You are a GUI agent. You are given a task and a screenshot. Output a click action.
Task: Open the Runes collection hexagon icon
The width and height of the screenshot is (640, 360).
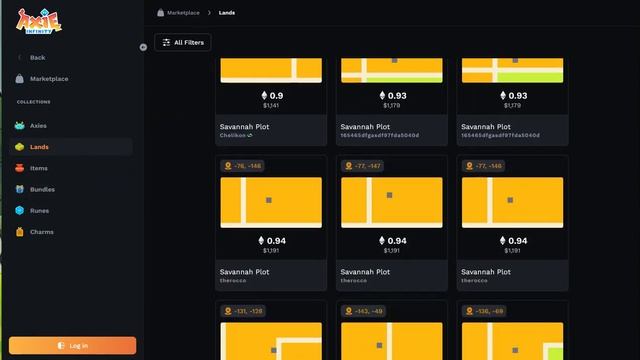20,211
